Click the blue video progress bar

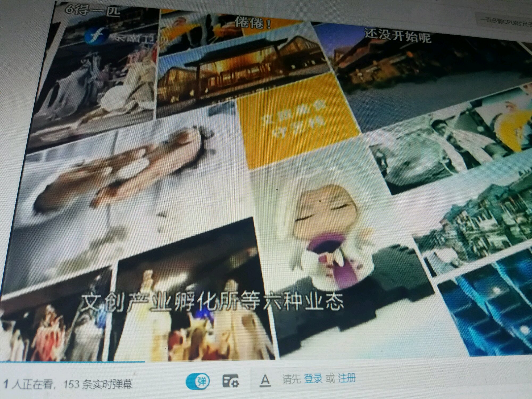[72, 362]
